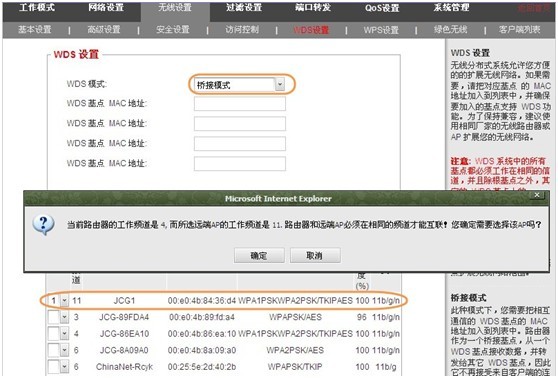Click MAC address 00:e0:4b:84:36:d4
The height and width of the screenshot is (378, 558).
pyautogui.click(x=202, y=301)
